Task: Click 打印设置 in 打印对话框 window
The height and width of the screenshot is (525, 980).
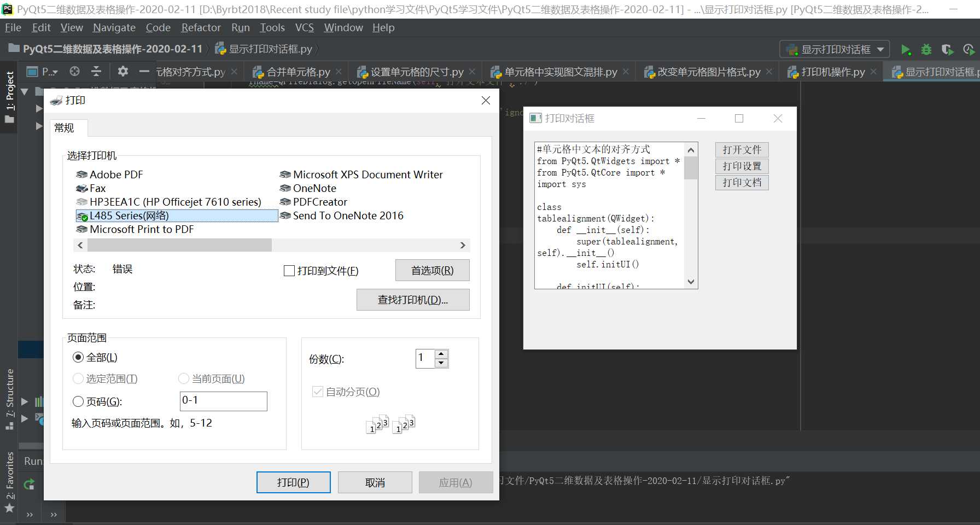Action: point(742,166)
